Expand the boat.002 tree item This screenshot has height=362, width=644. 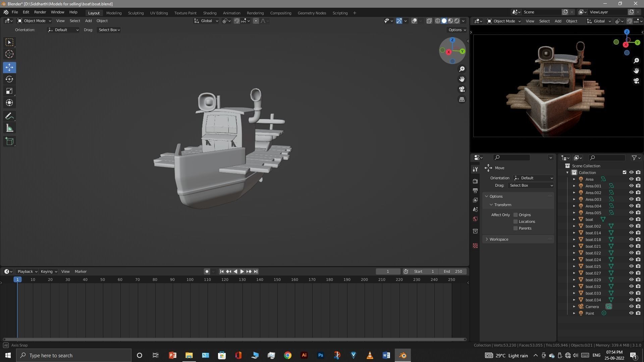coord(574,226)
